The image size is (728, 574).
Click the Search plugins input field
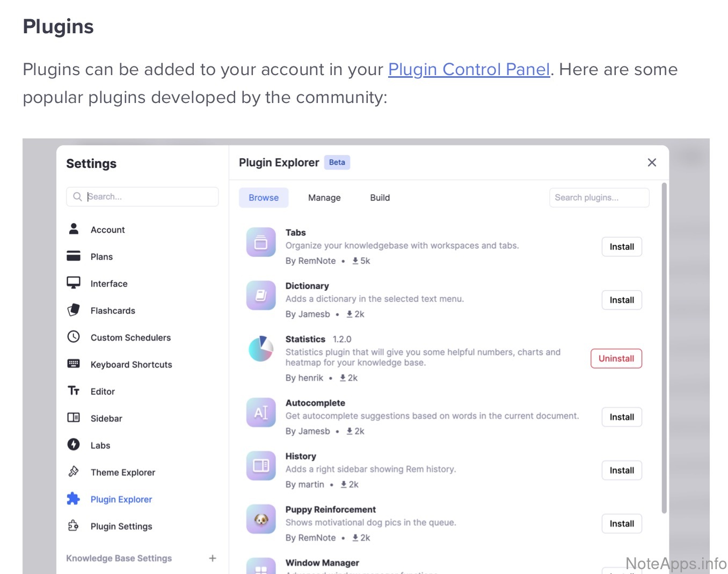click(x=599, y=197)
